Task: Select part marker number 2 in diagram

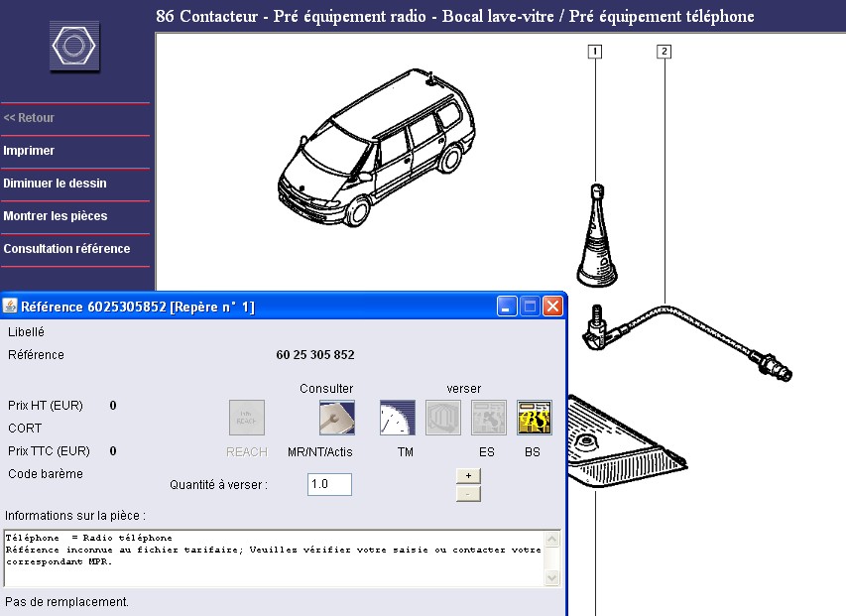Action: tap(664, 52)
